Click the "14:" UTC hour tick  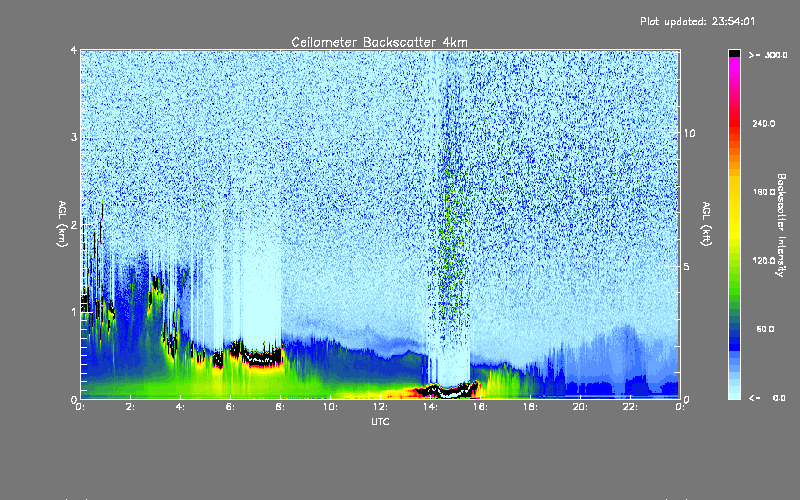pyautogui.click(x=431, y=407)
